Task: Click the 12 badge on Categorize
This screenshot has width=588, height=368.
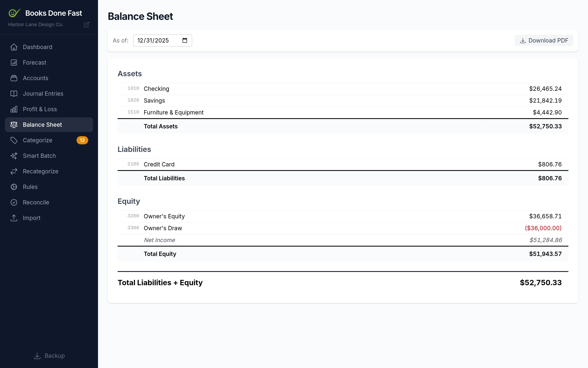Action: [x=82, y=140]
